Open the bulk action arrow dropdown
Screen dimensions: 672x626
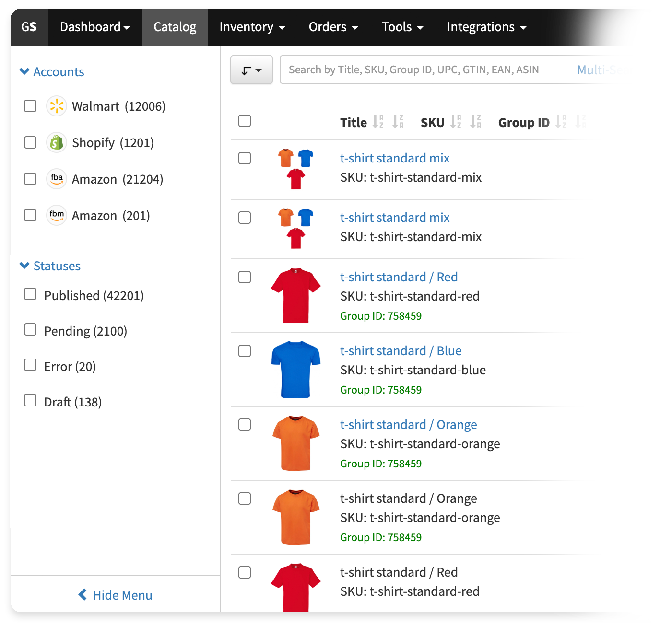(x=251, y=70)
